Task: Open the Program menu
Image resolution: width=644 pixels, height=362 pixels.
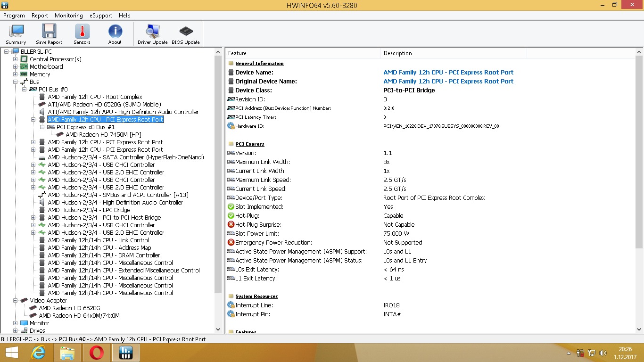Action: click(14, 16)
